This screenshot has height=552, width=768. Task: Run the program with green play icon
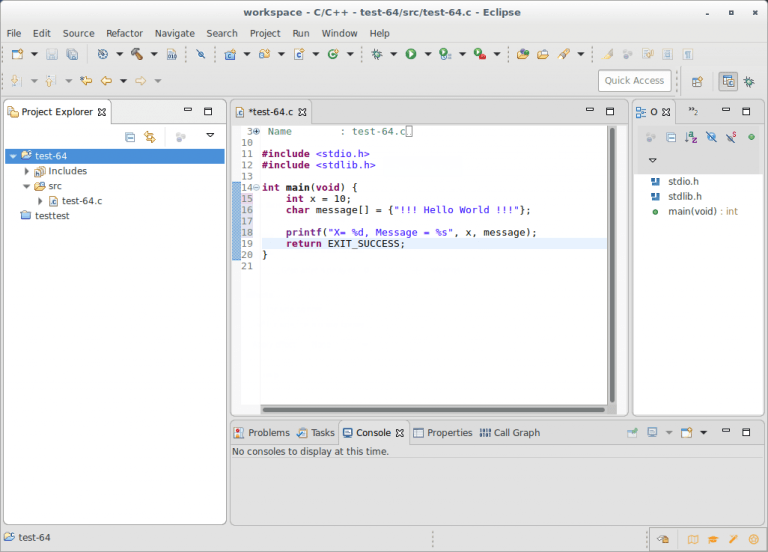pyautogui.click(x=410, y=54)
